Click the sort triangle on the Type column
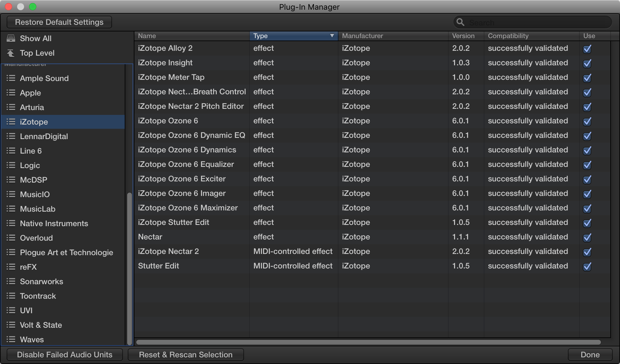The height and width of the screenshot is (364, 620). coord(331,36)
